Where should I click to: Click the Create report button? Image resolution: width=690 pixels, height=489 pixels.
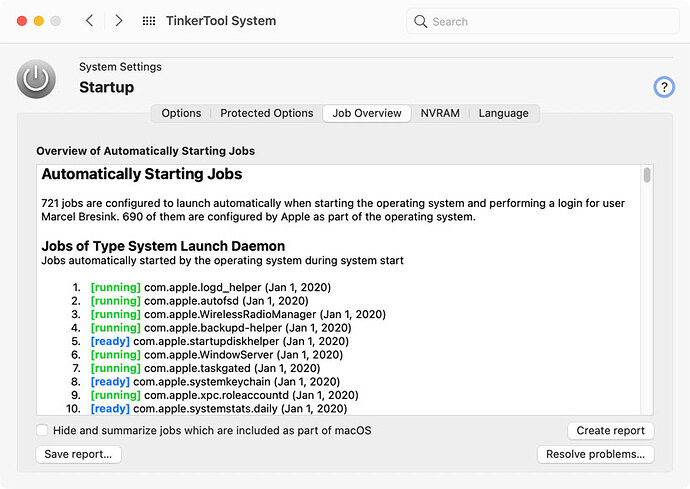click(610, 430)
